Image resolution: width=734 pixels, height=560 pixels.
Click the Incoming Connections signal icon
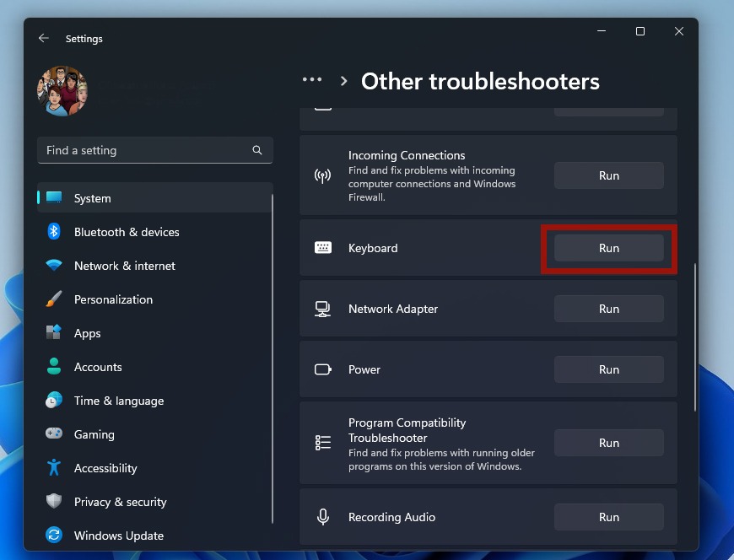322,176
